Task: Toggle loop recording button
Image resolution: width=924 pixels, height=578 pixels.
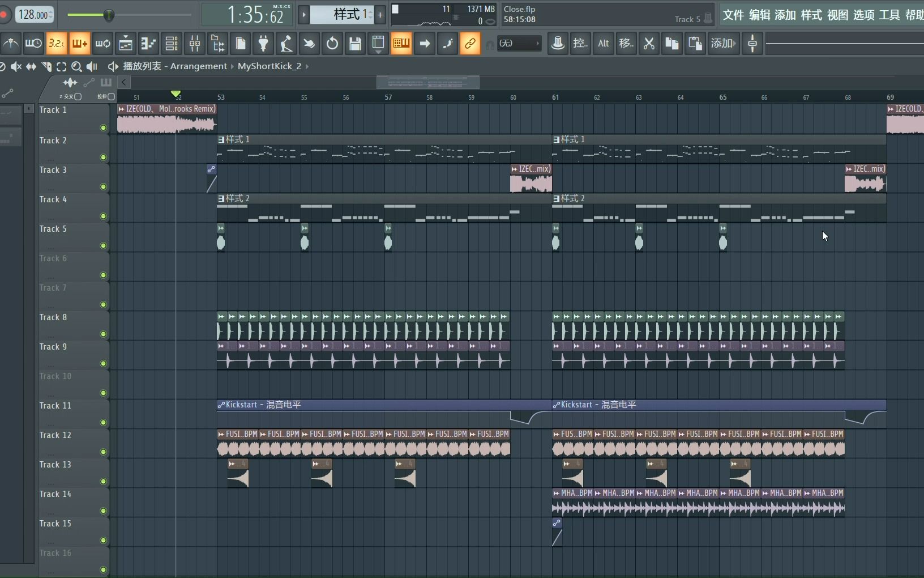Action: (102, 44)
